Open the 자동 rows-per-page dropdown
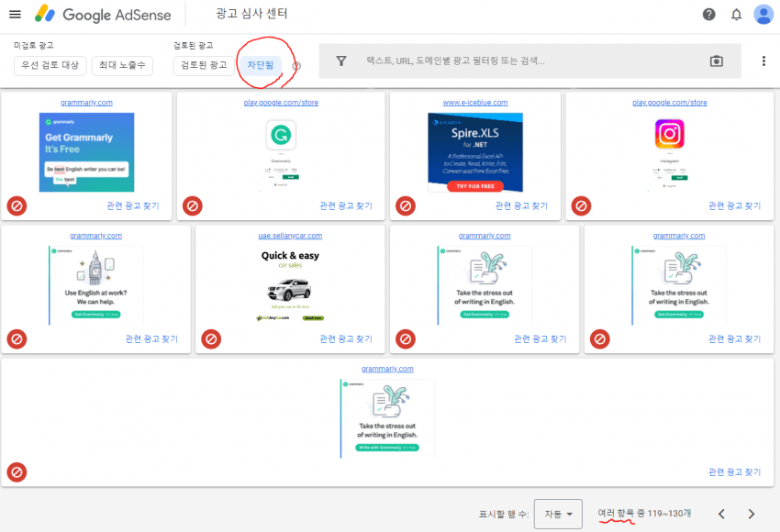Image resolution: width=780 pixels, height=532 pixels. tap(558, 514)
